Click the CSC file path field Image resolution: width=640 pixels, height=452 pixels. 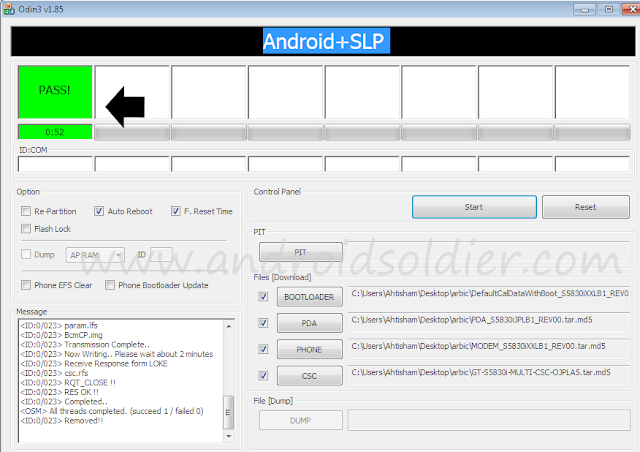489,376
